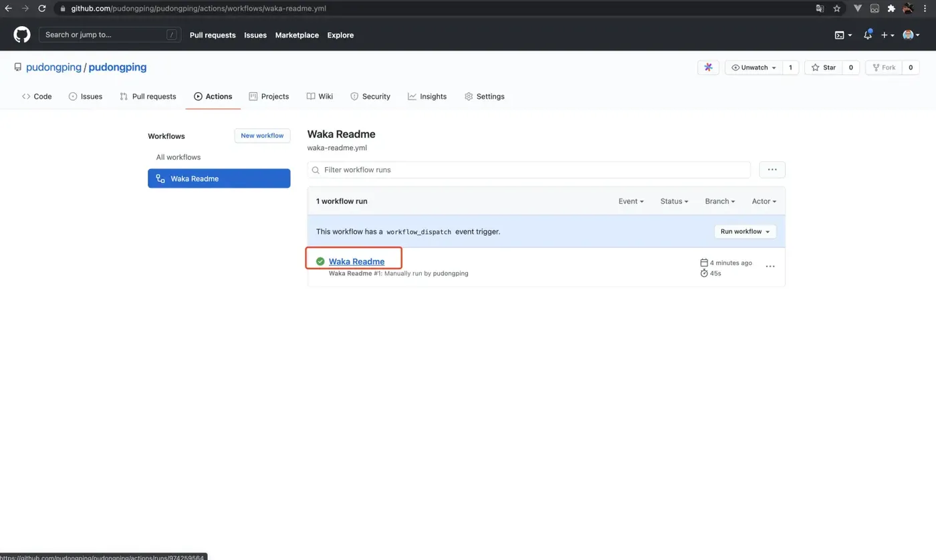Click the repository icon before pudongping
The width and height of the screenshot is (936, 560).
coord(18,67)
